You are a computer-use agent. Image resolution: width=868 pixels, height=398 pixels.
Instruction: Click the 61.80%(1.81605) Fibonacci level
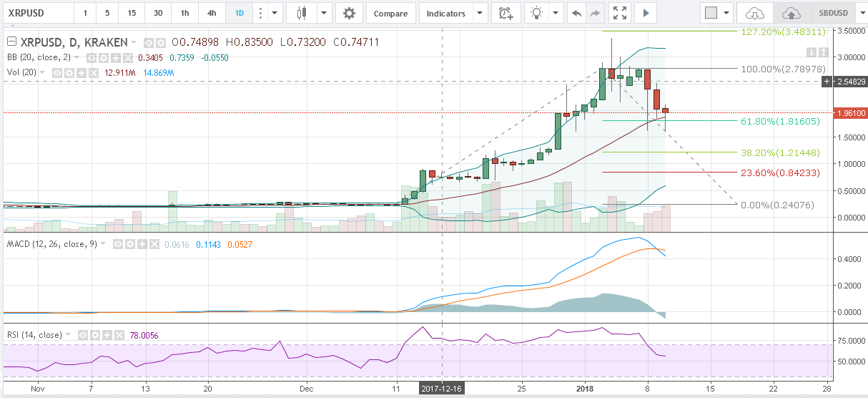(779, 121)
